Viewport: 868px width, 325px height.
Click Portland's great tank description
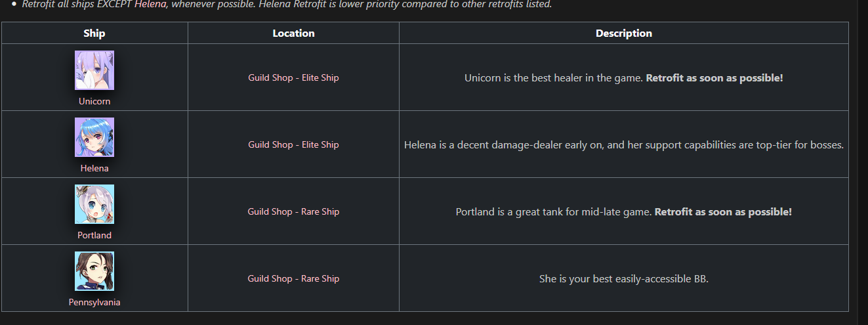624,211
